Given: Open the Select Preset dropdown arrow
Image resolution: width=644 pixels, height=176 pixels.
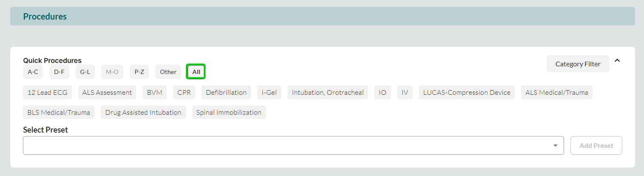Looking at the screenshot, I should pos(555,146).
